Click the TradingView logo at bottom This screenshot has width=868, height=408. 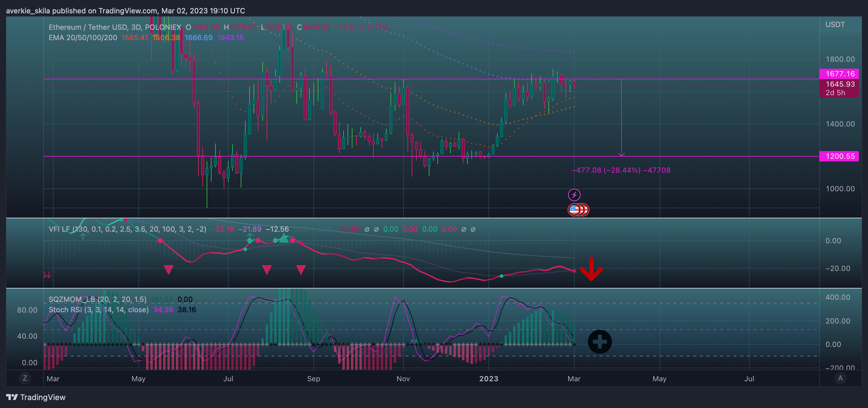(x=36, y=397)
